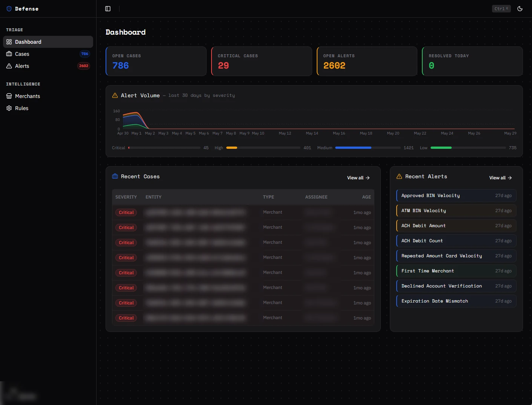Open the Merchants section
The height and width of the screenshot is (405, 532).
tap(48, 96)
